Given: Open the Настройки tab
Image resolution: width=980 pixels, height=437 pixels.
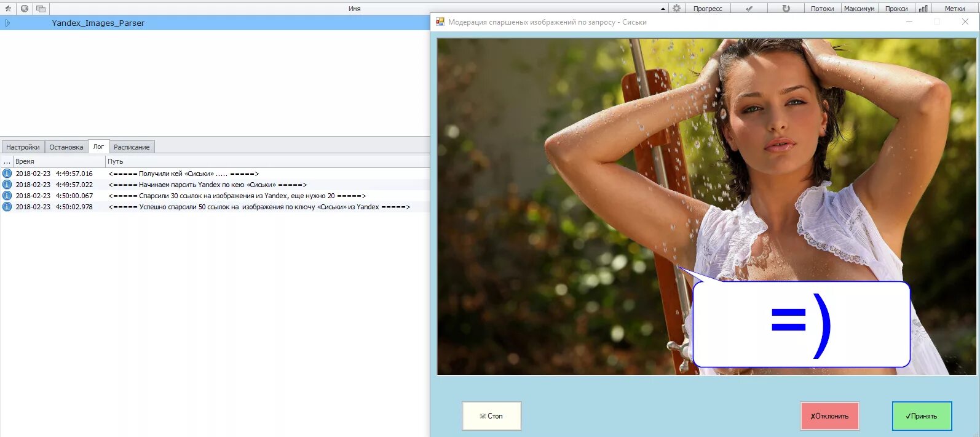Looking at the screenshot, I should click(23, 147).
